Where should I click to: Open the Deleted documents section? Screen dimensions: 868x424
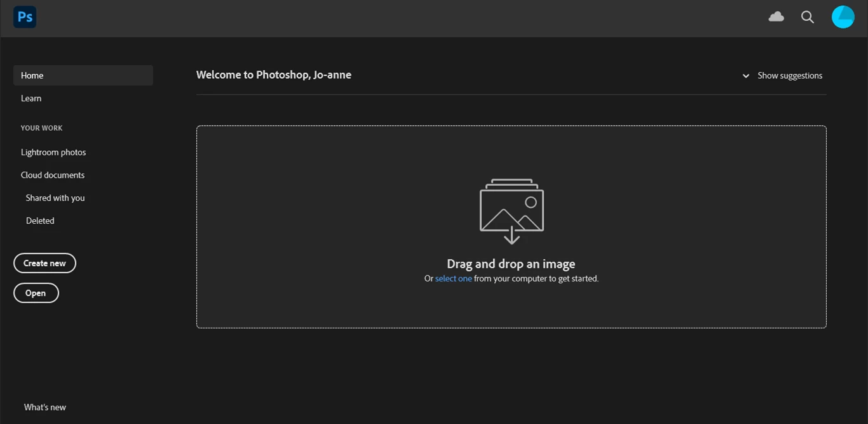40,221
